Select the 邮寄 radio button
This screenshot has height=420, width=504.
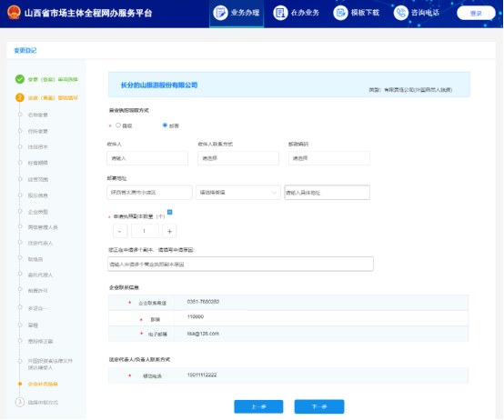point(165,125)
